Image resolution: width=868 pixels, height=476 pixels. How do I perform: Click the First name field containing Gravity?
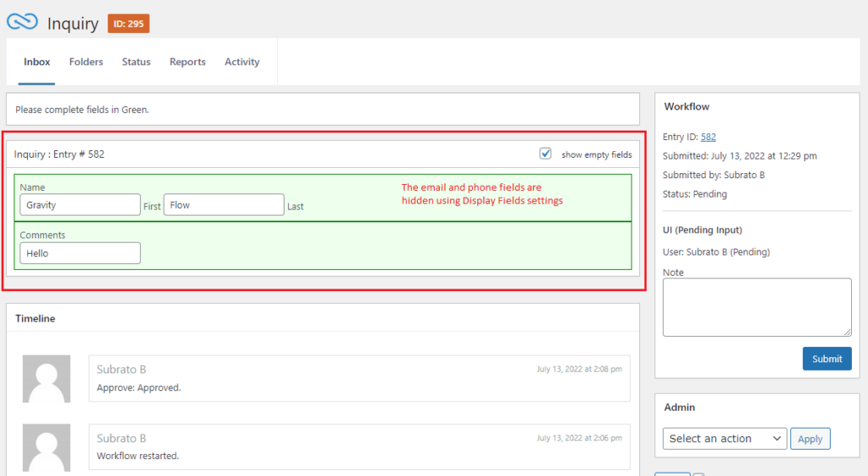click(x=80, y=204)
